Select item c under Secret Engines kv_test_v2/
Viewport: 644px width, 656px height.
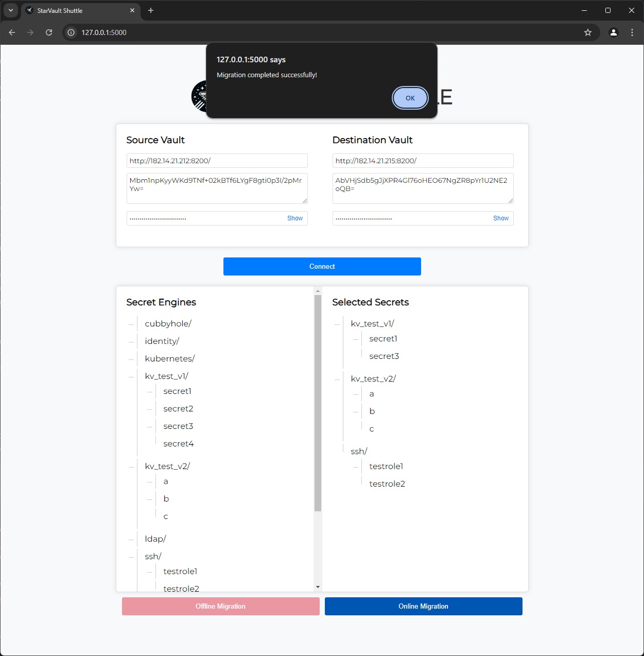[x=166, y=516]
